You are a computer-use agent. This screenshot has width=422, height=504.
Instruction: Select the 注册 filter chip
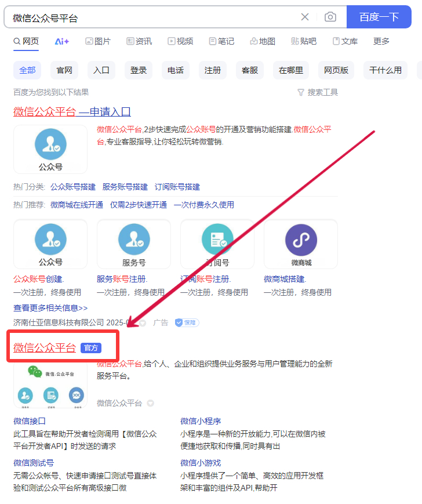point(213,70)
